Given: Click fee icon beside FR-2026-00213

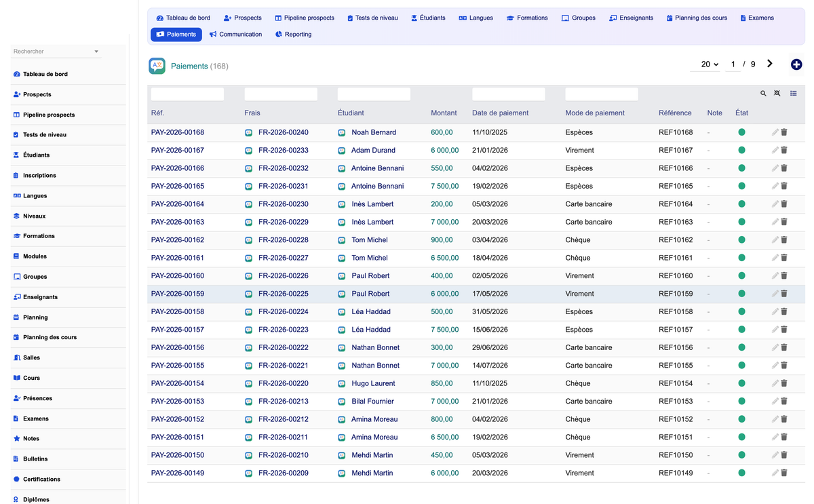Looking at the screenshot, I should pos(249,402).
